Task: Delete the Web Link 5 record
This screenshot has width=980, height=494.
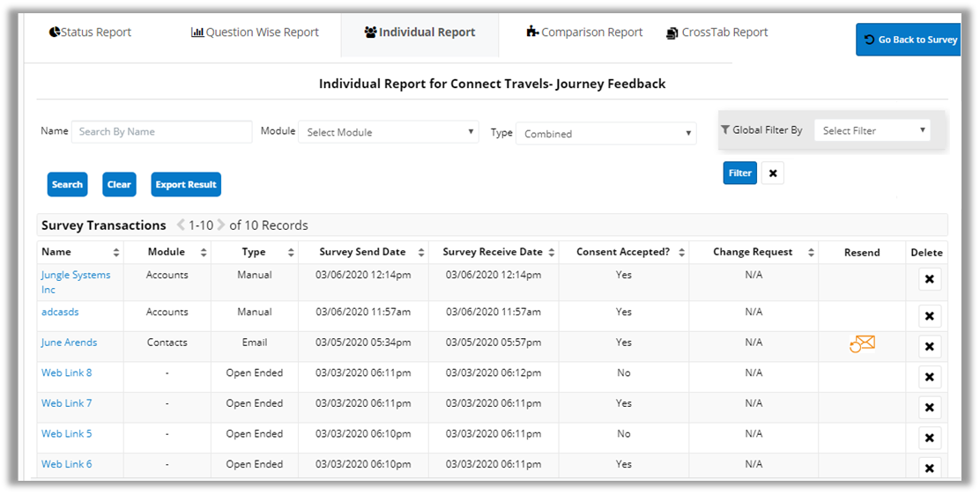Action: [x=929, y=438]
